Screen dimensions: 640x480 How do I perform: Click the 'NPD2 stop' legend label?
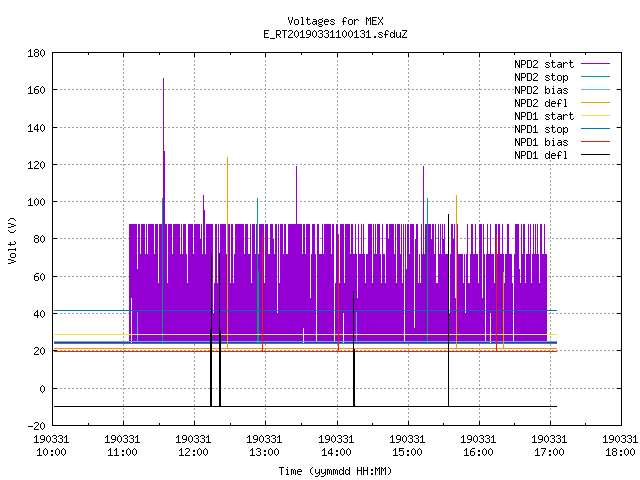point(541,77)
